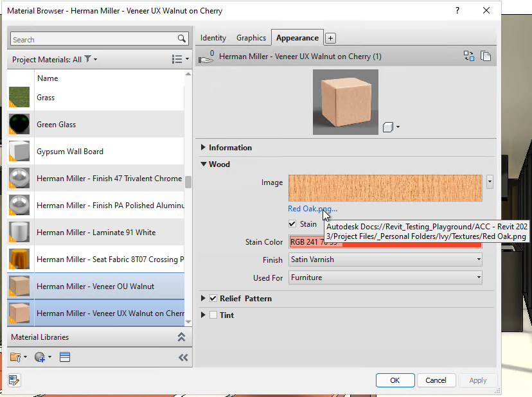Pick a new Stain Color
The image size is (532, 397).
(x=385, y=242)
